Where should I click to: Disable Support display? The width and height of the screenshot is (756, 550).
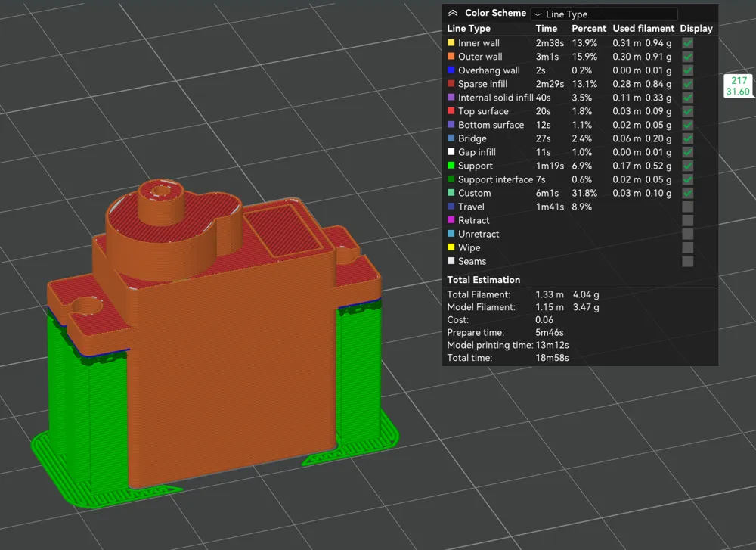687,166
